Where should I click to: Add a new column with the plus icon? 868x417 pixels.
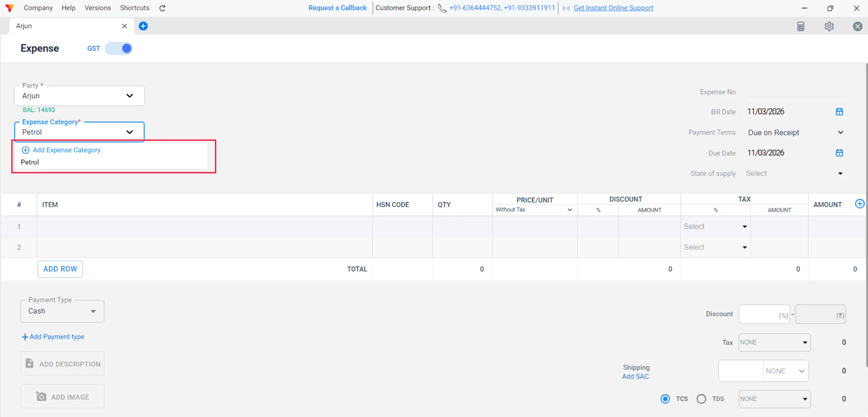[x=860, y=204]
